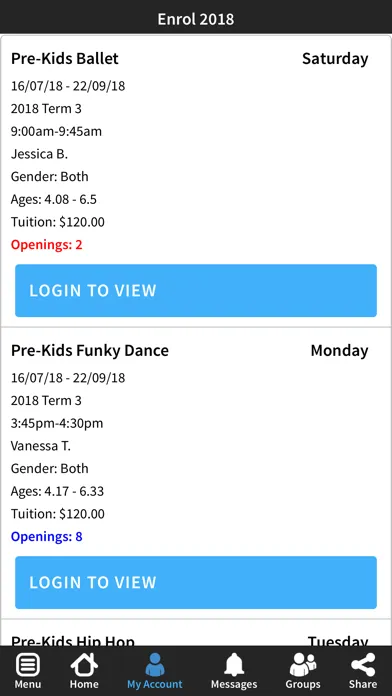Image resolution: width=392 pixels, height=696 pixels.
Task: Open the My Account person icon
Action: click(x=155, y=665)
